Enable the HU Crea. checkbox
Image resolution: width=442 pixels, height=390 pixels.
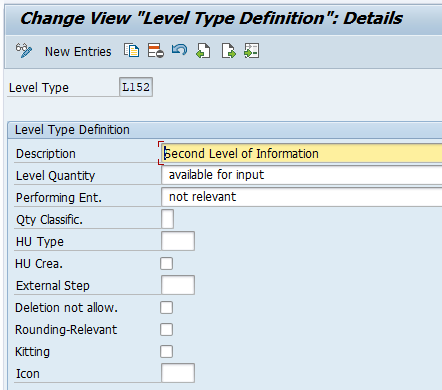tap(166, 263)
